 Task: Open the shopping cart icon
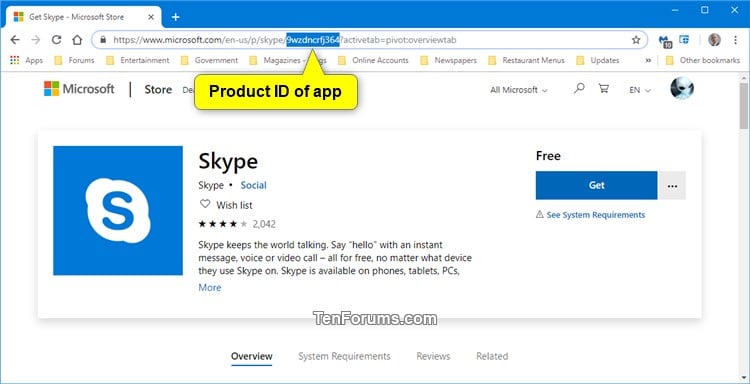604,88
